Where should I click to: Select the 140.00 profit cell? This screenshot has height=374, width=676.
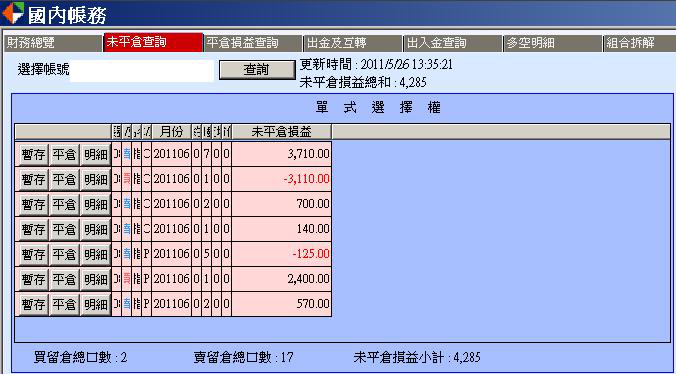(x=282, y=229)
